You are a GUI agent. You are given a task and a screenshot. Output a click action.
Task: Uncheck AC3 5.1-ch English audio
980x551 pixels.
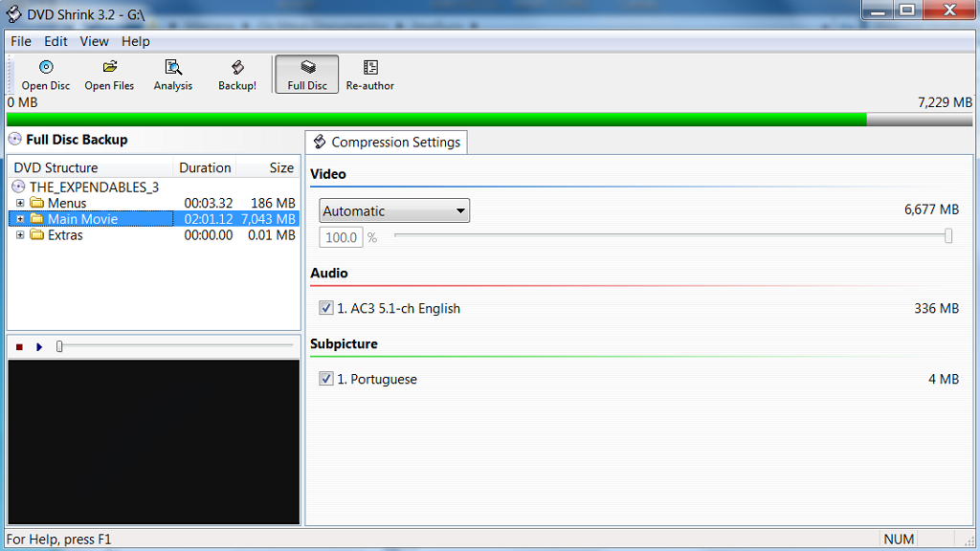tap(325, 308)
